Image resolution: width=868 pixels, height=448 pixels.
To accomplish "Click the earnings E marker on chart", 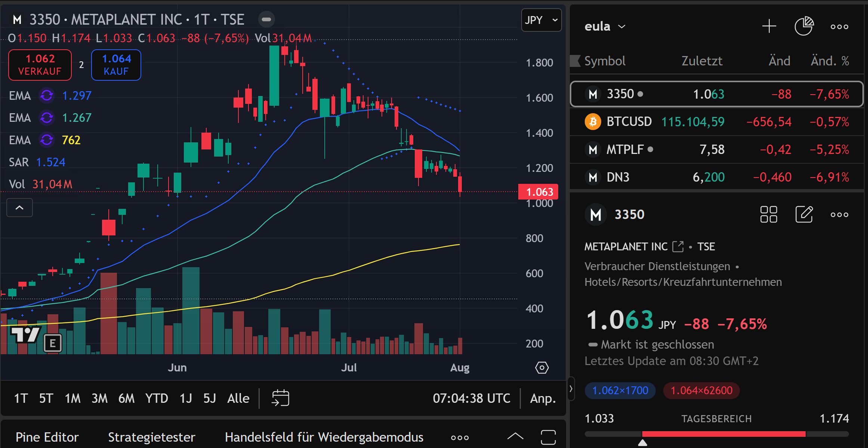I will click(x=53, y=343).
